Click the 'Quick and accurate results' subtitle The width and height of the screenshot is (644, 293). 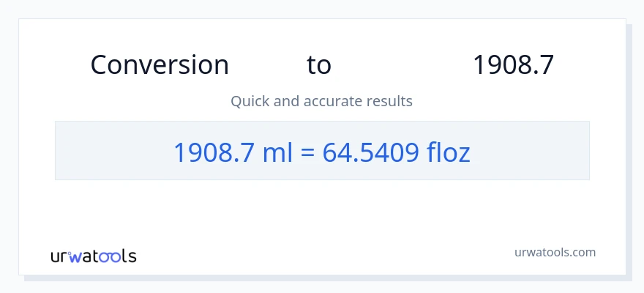click(321, 101)
